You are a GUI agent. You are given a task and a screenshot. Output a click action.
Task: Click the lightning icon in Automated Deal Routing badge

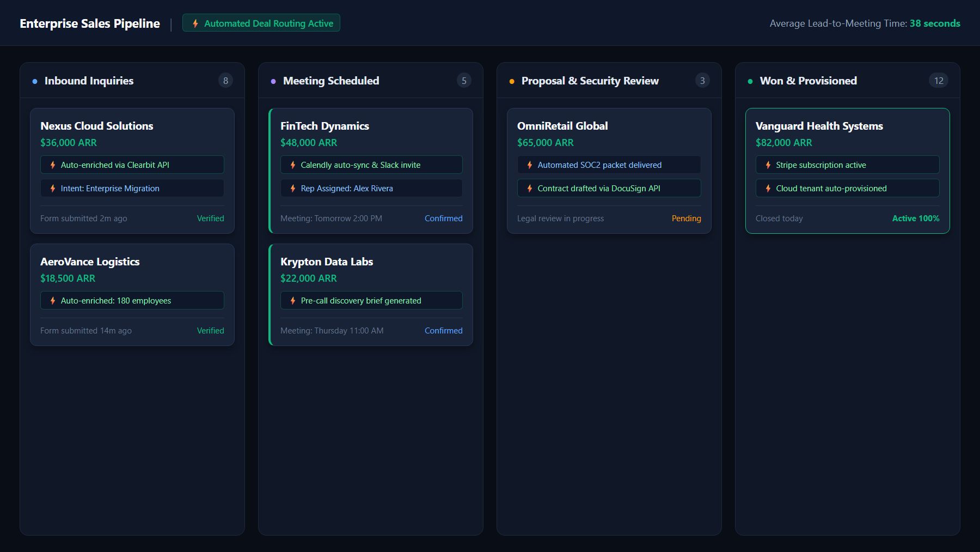pos(195,23)
